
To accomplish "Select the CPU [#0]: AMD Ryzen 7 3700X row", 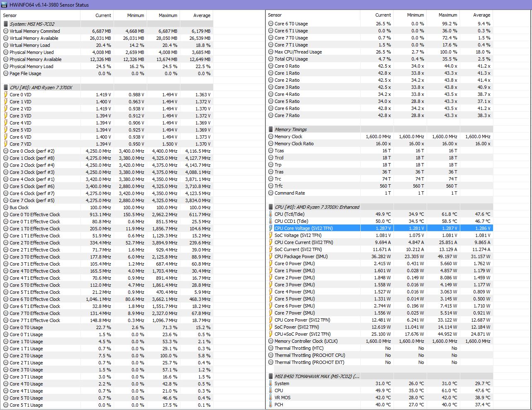I will point(107,88).
